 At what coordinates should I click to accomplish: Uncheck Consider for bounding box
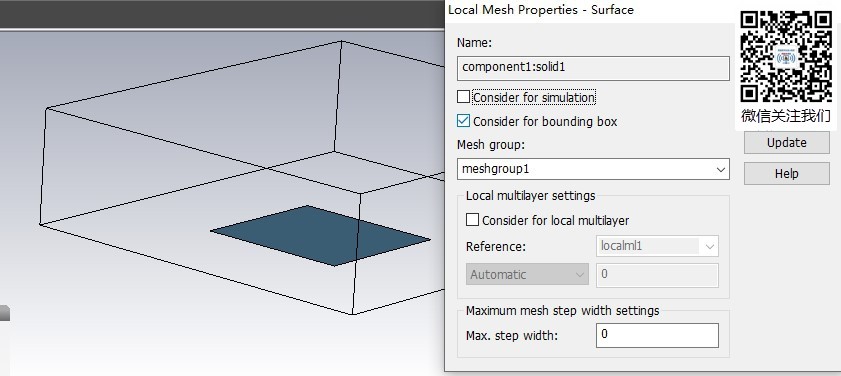tap(463, 121)
